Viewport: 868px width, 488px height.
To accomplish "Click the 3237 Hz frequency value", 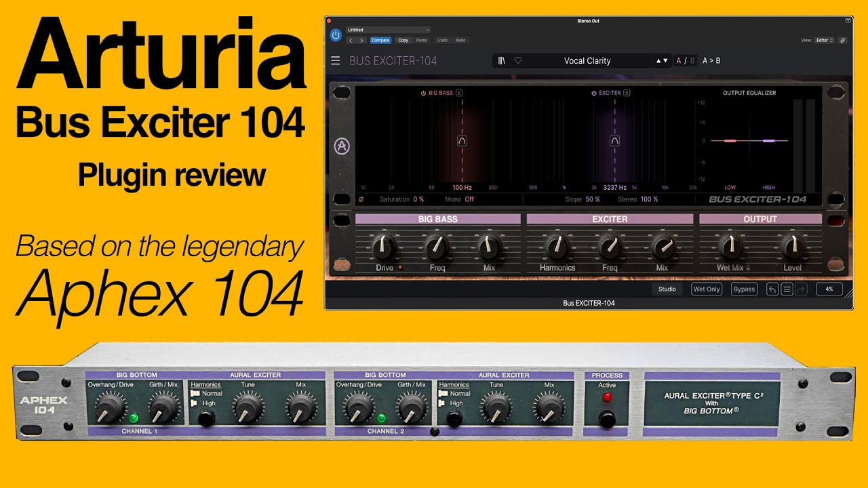I will (615, 187).
